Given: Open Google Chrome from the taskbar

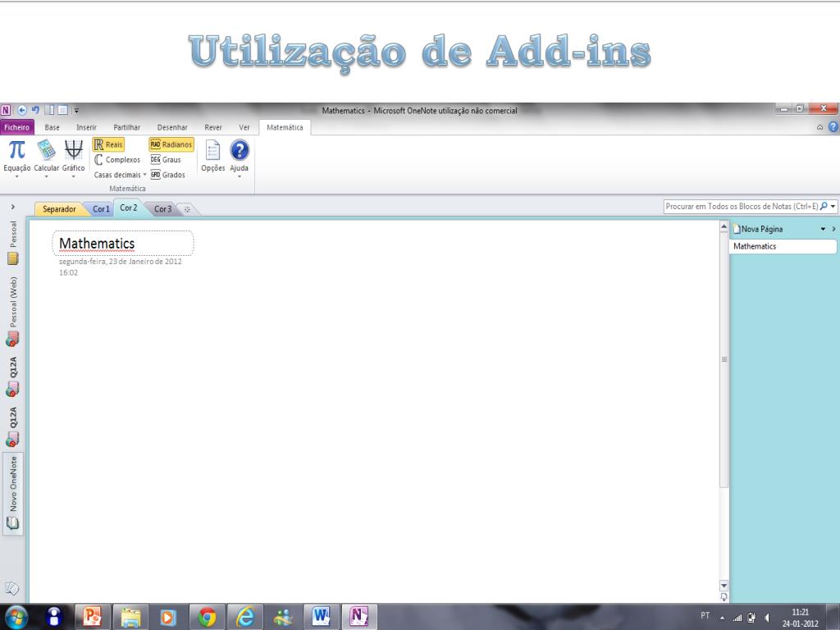Looking at the screenshot, I should [207, 617].
